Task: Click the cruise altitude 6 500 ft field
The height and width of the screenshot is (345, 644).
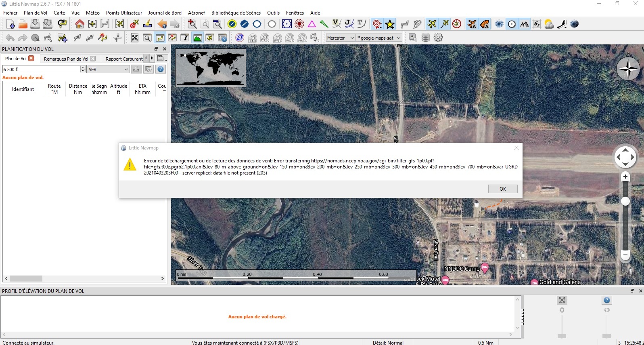Action: tap(41, 69)
